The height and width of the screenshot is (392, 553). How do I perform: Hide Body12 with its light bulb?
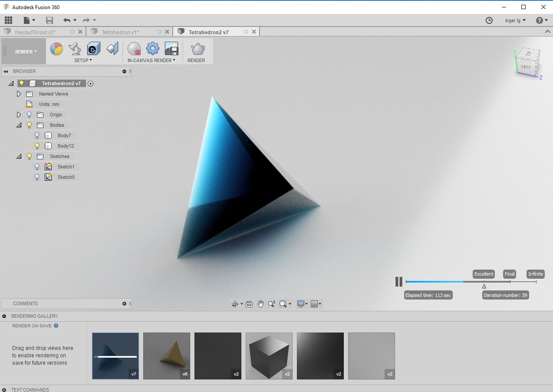(x=37, y=146)
